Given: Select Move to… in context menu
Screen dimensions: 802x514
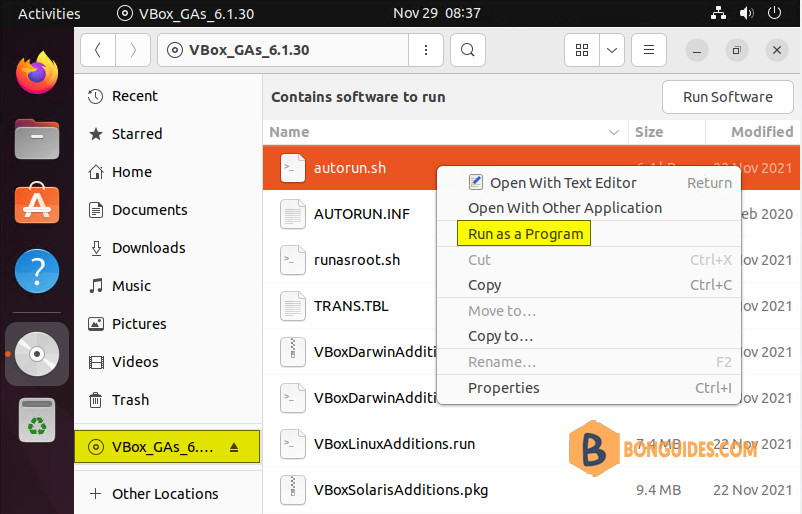Looking at the screenshot, I should click(x=502, y=311).
